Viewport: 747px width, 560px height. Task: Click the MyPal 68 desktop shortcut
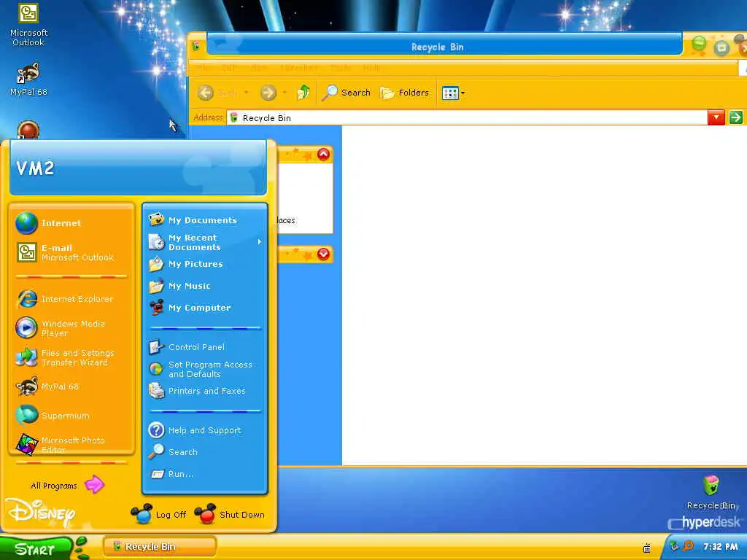tap(28, 79)
